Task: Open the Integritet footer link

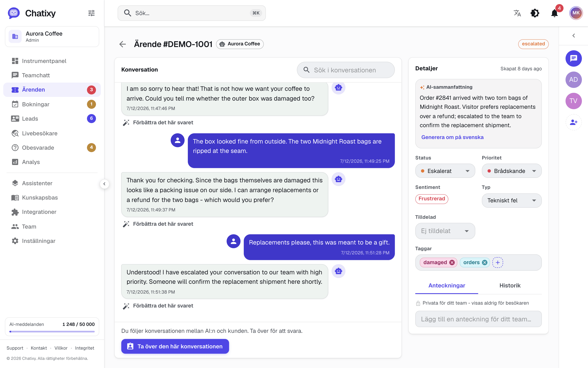Action: pos(85,348)
